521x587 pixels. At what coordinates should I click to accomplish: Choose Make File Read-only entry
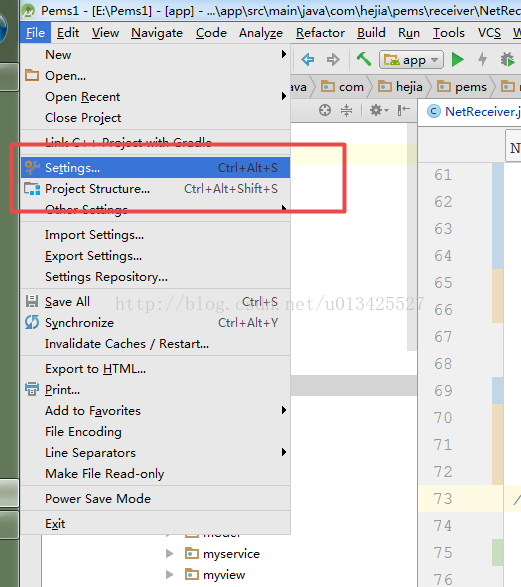tap(155, 474)
